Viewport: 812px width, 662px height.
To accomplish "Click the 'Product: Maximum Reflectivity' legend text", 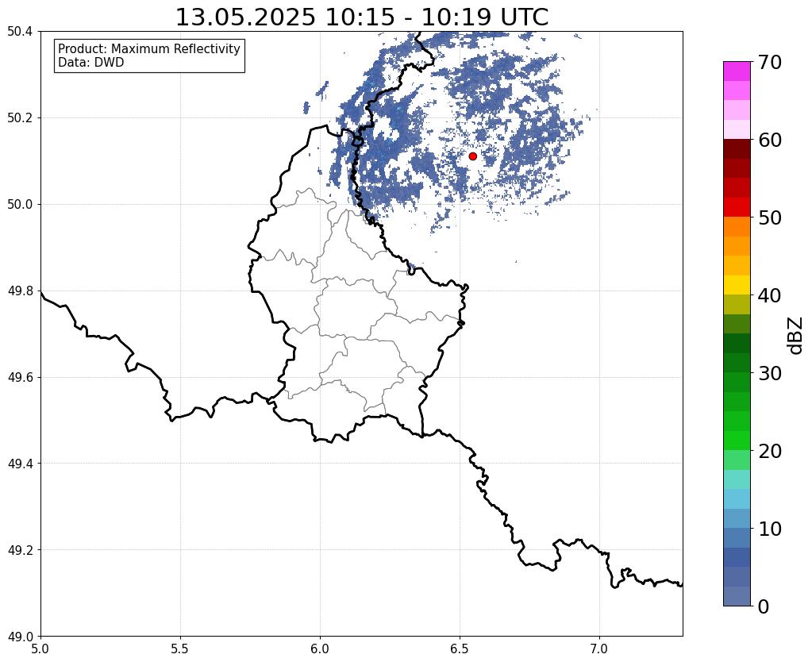I will pyautogui.click(x=149, y=48).
